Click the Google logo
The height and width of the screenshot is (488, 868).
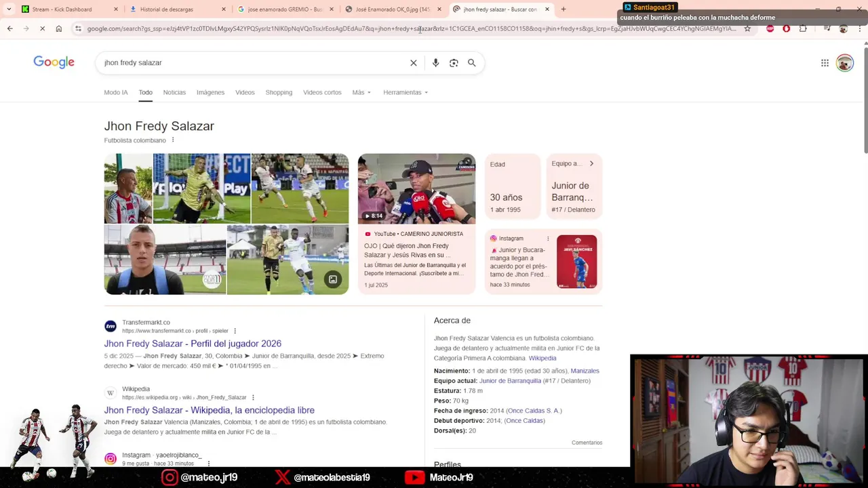tap(54, 62)
